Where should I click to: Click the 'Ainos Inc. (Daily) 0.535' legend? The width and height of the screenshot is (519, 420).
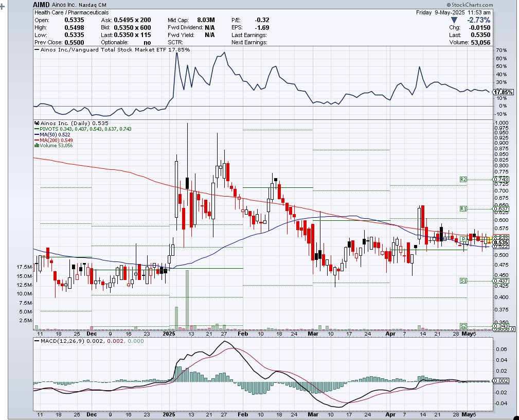[71, 123]
